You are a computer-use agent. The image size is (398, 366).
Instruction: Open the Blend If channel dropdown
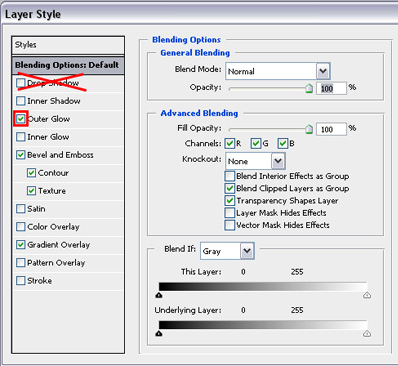point(227,251)
